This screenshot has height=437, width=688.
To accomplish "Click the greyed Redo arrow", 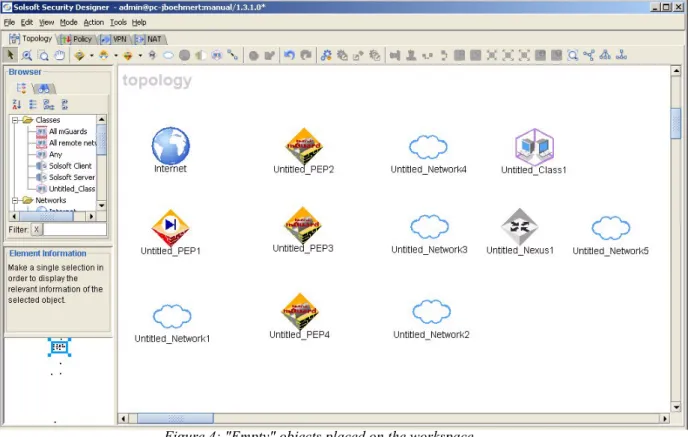I will pyautogui.click(x=306, y=55).
